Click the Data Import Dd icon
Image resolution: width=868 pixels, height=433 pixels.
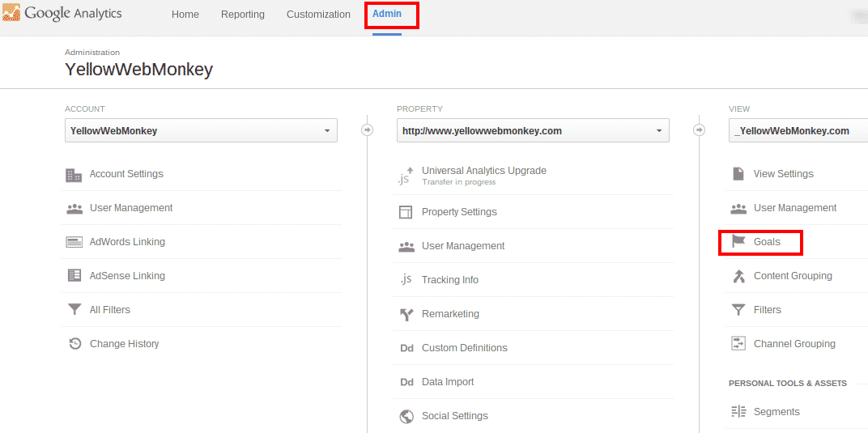[406, 382]
